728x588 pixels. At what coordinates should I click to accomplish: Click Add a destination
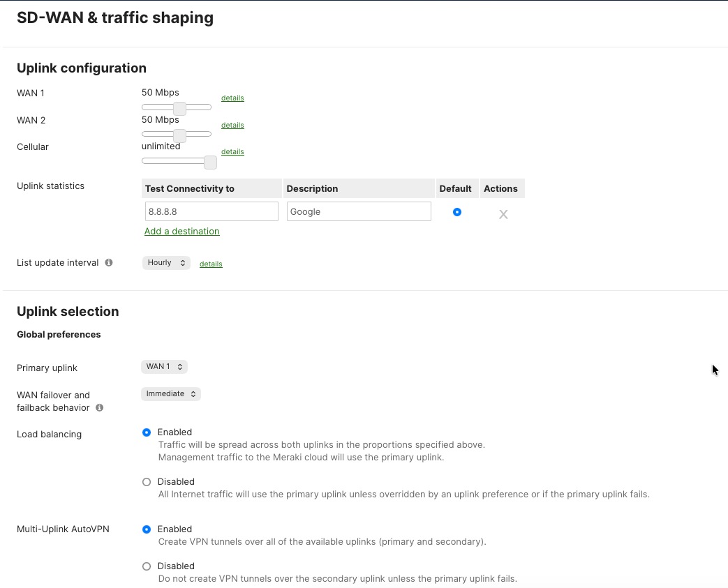(181, 231)
